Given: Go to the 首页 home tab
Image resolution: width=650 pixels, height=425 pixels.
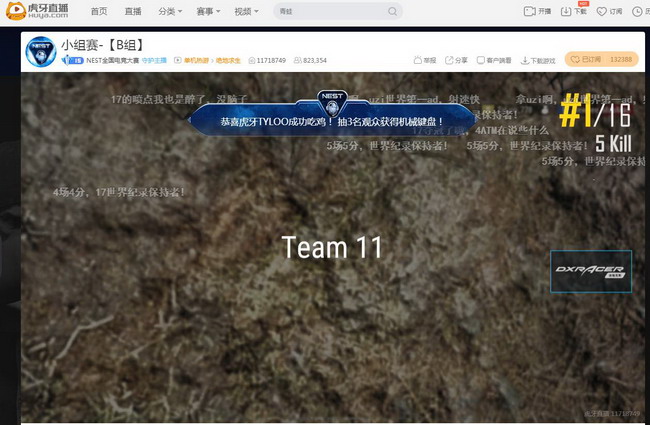Looking at the screenshot, I should point(98,12).
